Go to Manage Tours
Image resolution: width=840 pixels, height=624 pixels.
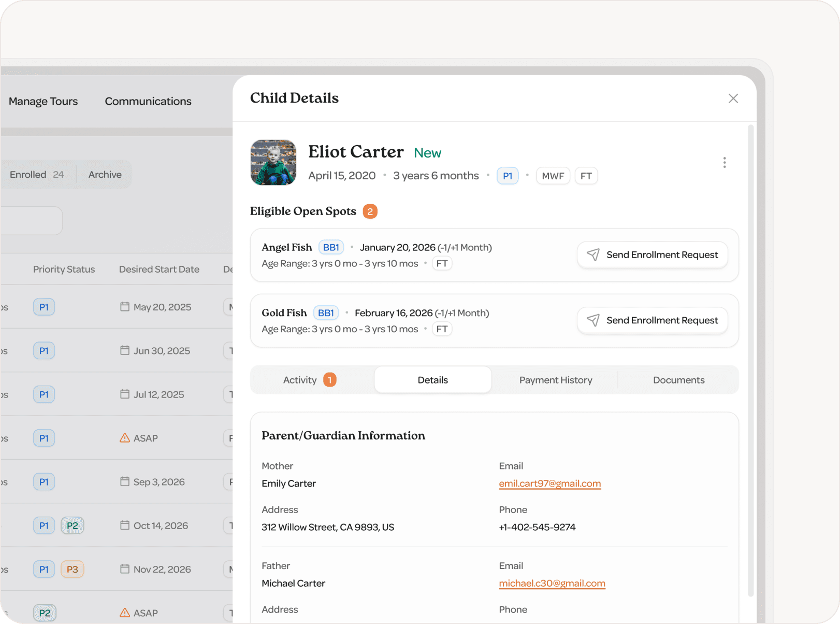click(x=43, y=102)
